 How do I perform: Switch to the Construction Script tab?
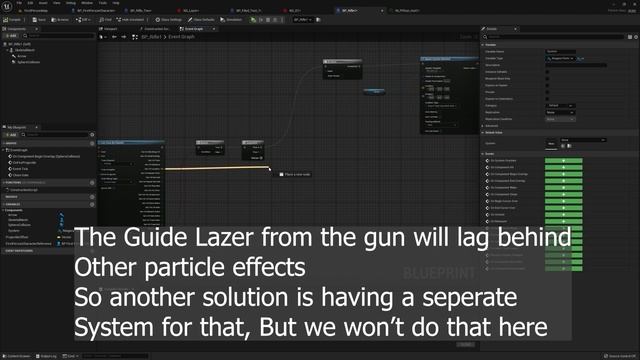tap(155, 29)
